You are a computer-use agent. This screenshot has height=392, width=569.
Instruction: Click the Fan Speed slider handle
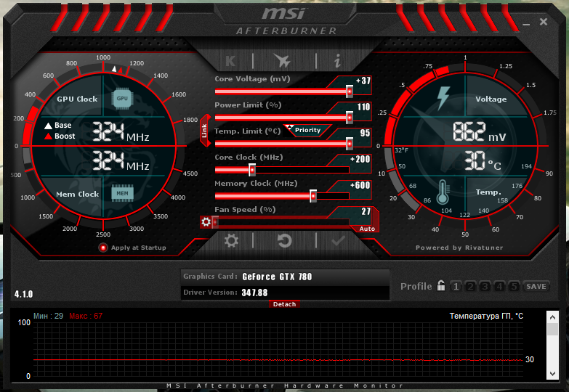215,221
